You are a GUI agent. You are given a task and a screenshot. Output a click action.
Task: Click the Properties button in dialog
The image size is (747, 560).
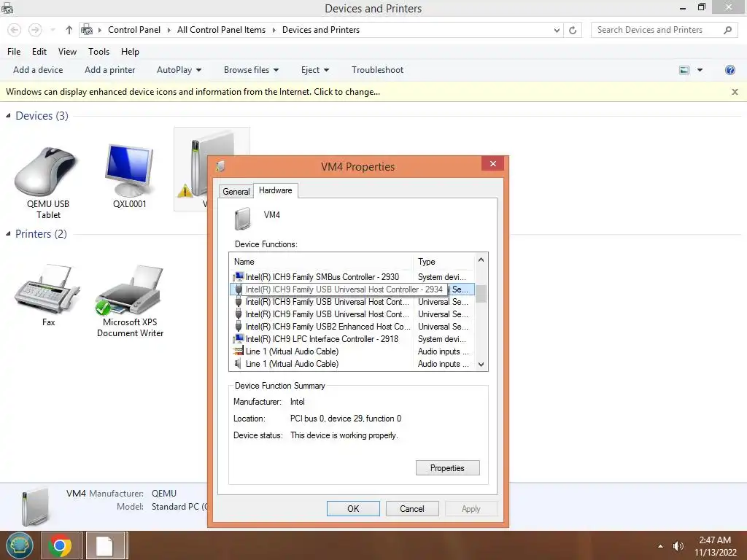[x=447, y=468]
